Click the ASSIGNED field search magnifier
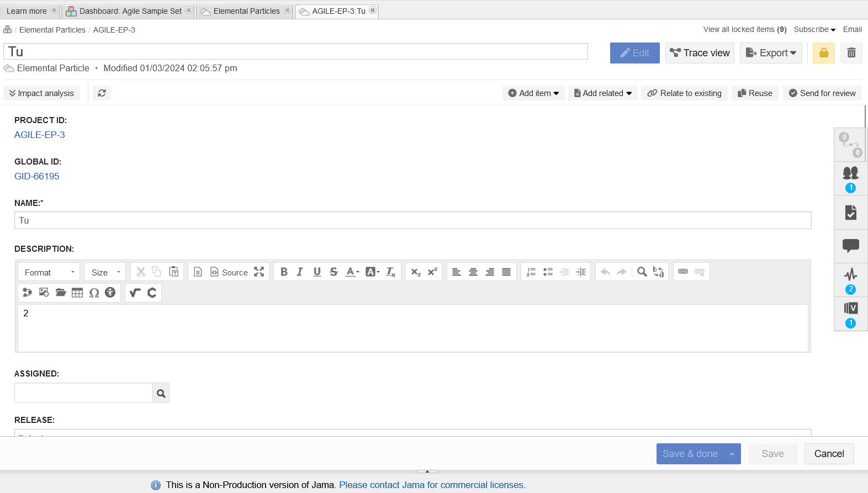The height and width of the screenshot is (493, 868). coord(161,393)
